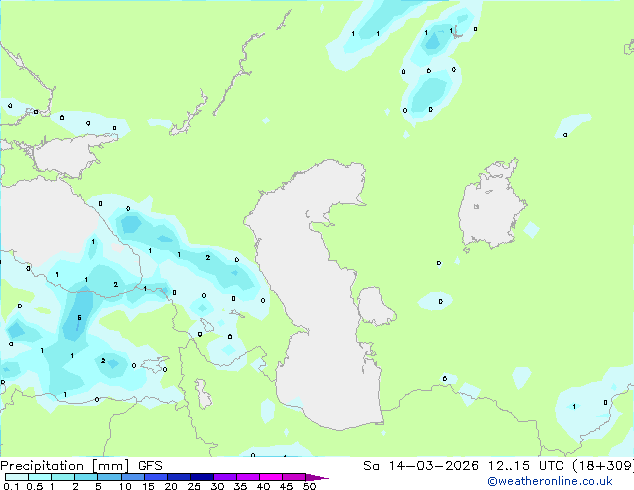This screenshot has height=490, width=634.
Task: Pick the 10–15 mm legend color swatch
Action: pyautogui.click(x=132, y=477)
